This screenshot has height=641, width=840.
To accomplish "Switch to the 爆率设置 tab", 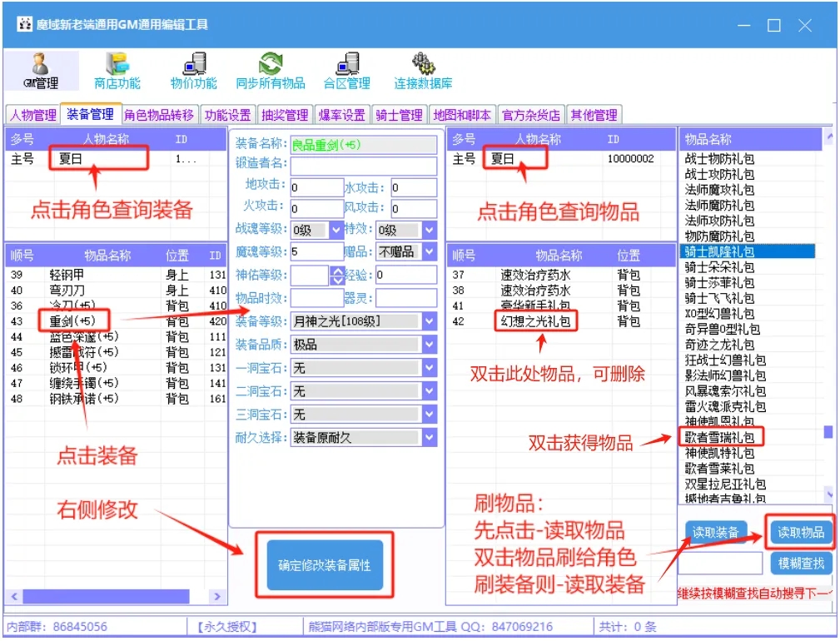I will (342, 115).
